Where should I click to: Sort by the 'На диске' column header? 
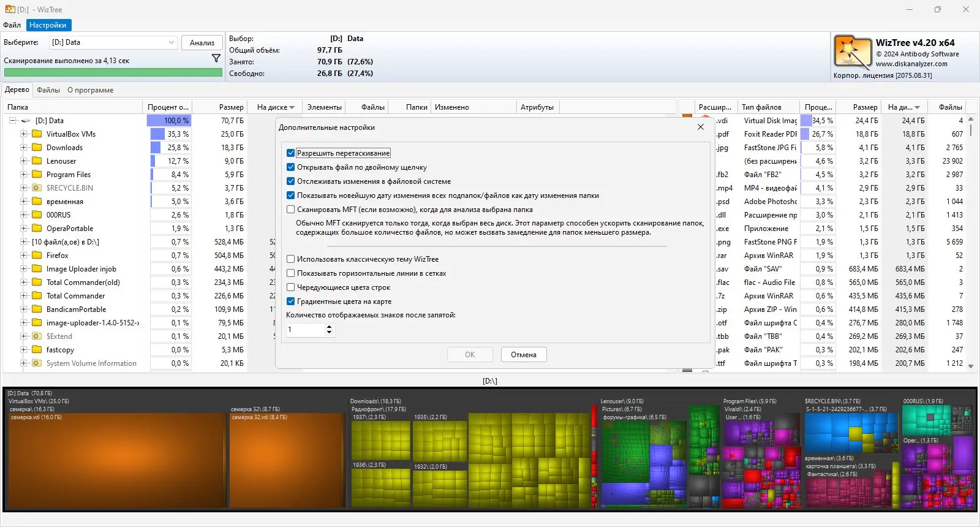276,107
